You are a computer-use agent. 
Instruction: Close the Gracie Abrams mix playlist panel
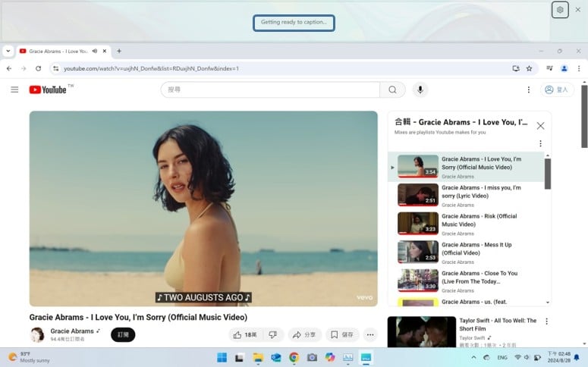(x=540, y=126)
